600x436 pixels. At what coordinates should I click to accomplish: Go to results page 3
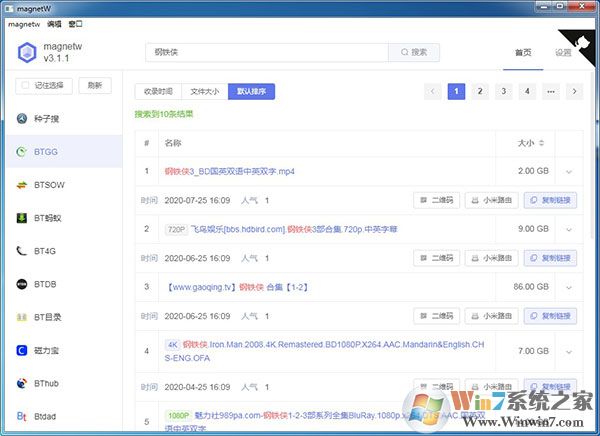point(504,91)
